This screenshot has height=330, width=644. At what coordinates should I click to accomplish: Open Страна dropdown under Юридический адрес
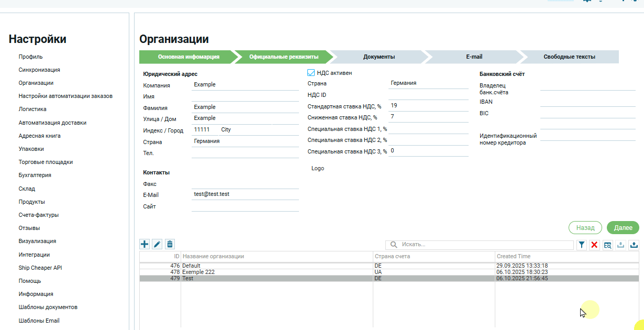(x=245, y=141)
